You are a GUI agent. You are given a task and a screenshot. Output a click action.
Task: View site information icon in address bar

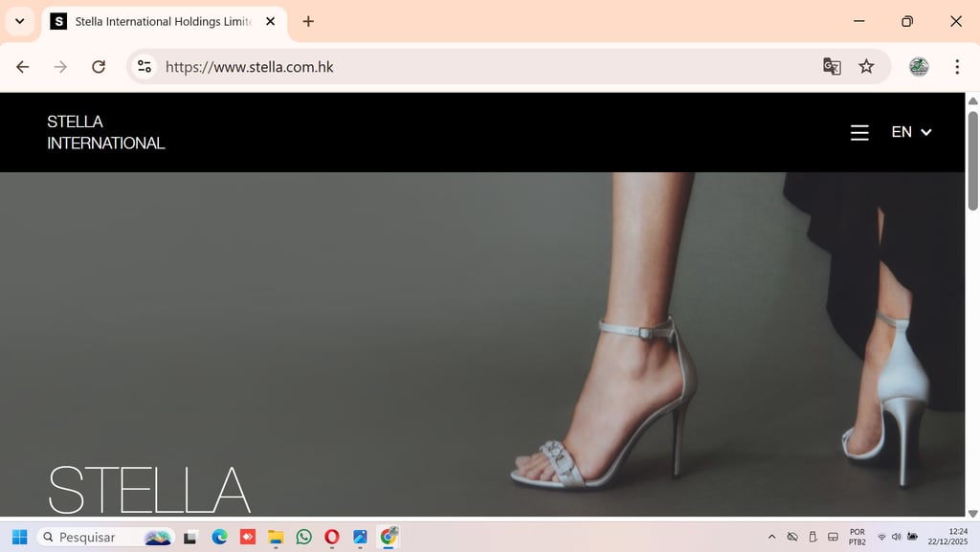[145, 66]
